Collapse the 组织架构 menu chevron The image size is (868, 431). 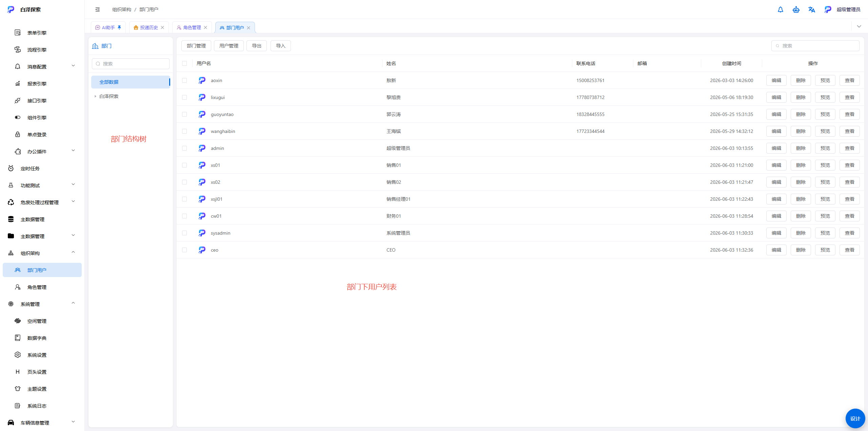(x=73, y=252)
